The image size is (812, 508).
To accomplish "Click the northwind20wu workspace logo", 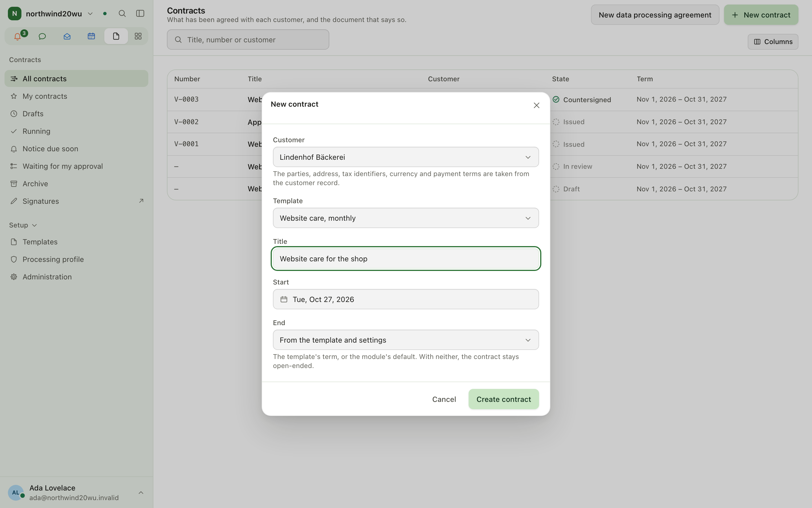I will tap(14, 14).
